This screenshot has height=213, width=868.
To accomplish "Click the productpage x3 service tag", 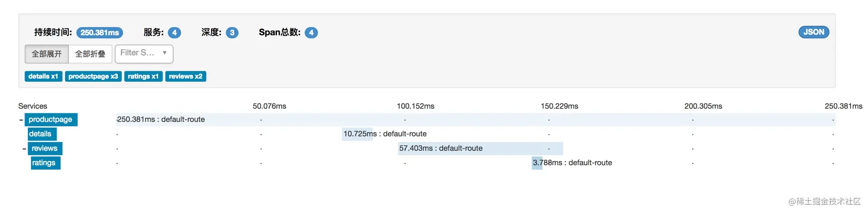I will point(93,76).
